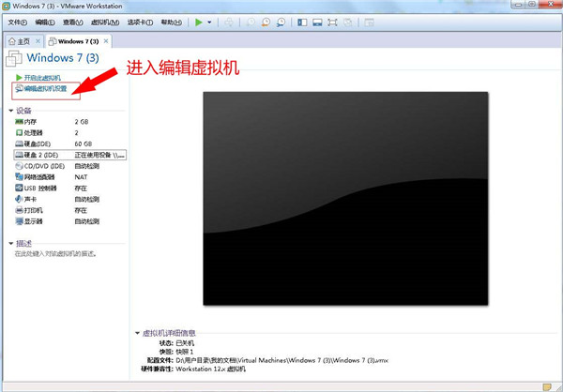Open the 选项卡(T) menu
563x392 pixels.
tap(140, 23)
